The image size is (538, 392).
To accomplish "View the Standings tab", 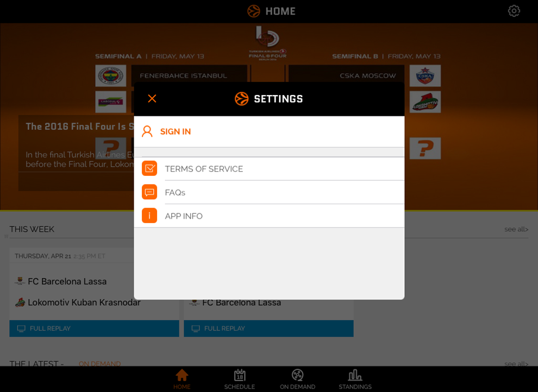I will coord(355,380).
